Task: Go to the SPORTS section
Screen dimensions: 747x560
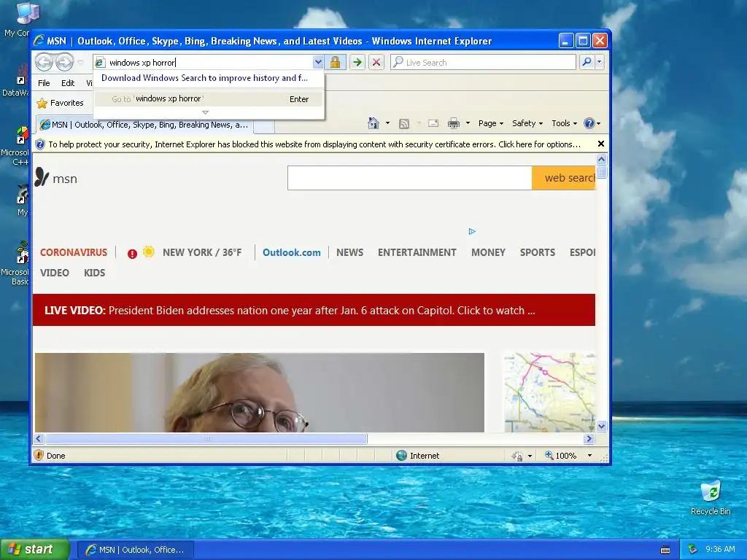Action: click(x=538, y=252)
